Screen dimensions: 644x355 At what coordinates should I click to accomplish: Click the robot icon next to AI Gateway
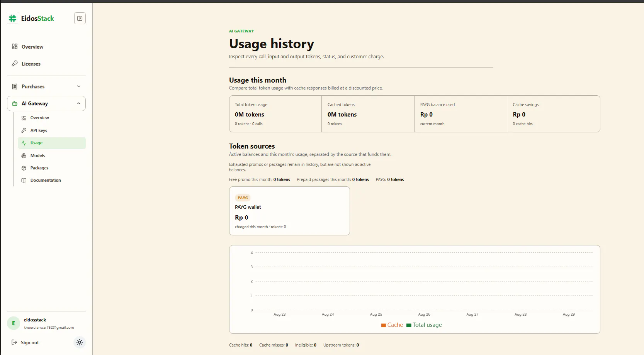[x=15, y=103]
